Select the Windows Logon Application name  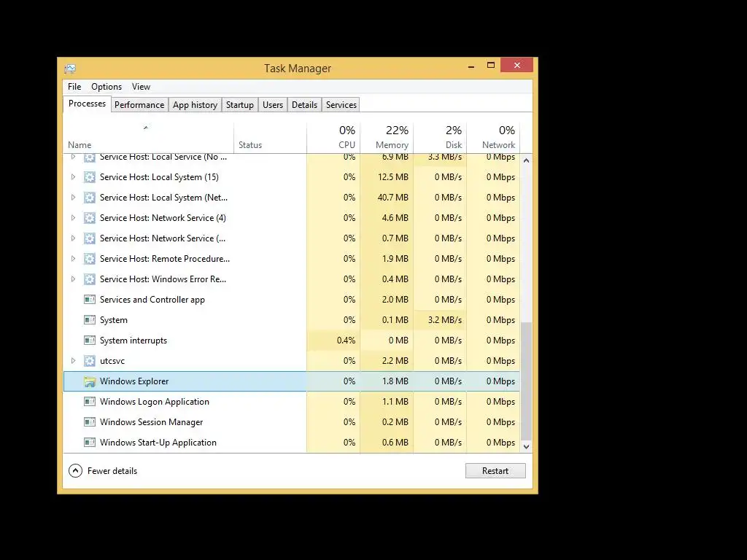tap(155, 402)
